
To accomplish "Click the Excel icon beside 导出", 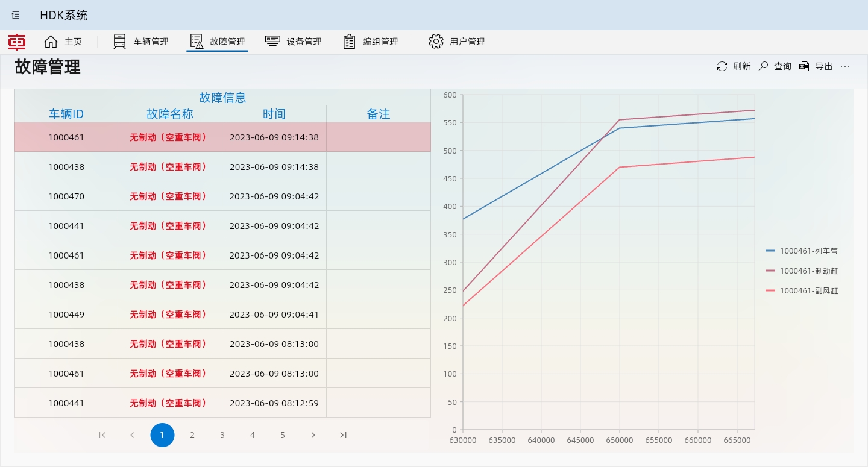I will [804, 66].
